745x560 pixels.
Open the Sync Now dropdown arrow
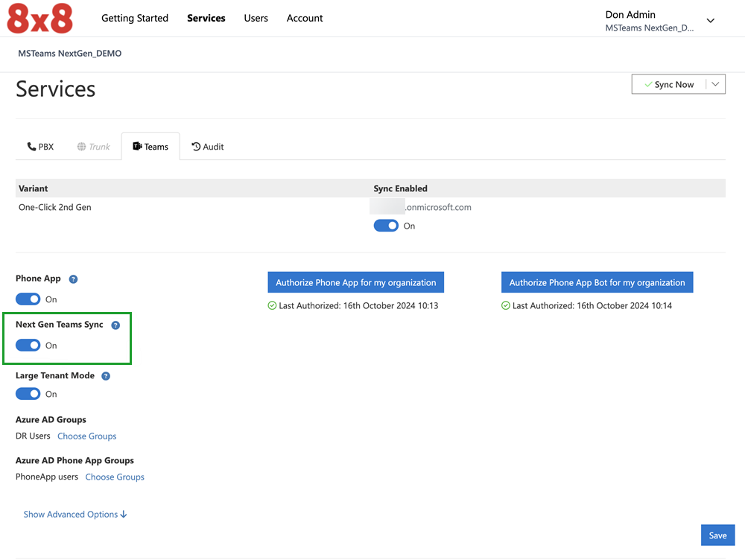pyautogui.click(x=715, y=85)
